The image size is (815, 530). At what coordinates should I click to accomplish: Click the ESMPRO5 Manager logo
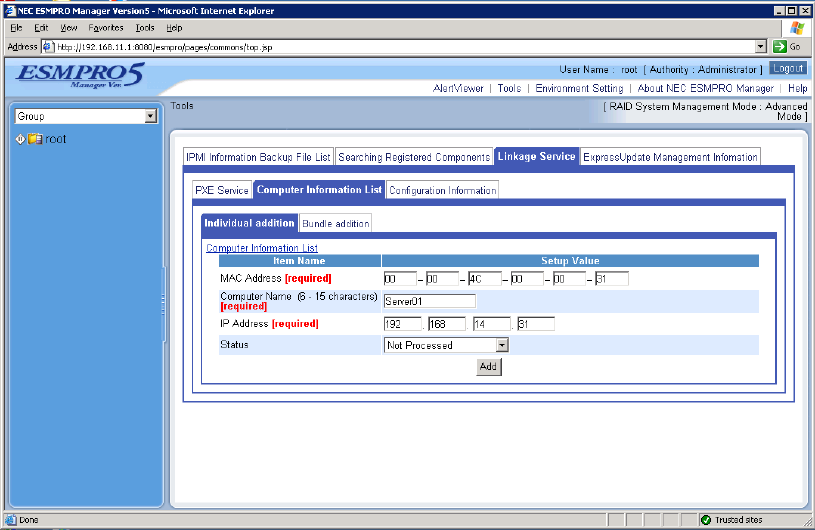[80, 76]
